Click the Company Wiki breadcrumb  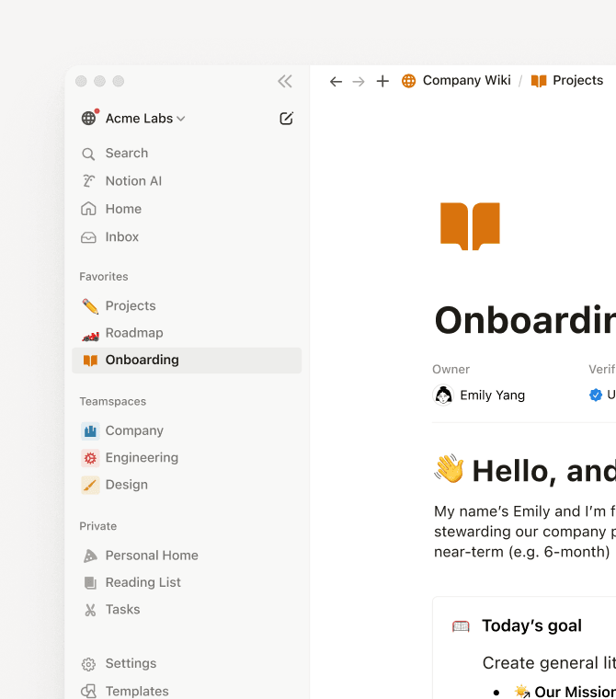coord(465,81)
